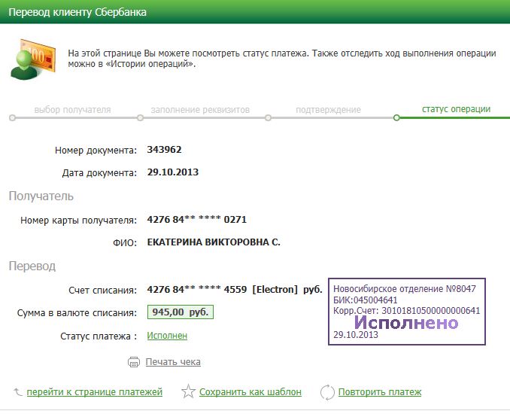Viewport: 510px width, 420px height.
Task: Click the Статус платежа label
Action: pyautogui.click(x=99, y=336)
